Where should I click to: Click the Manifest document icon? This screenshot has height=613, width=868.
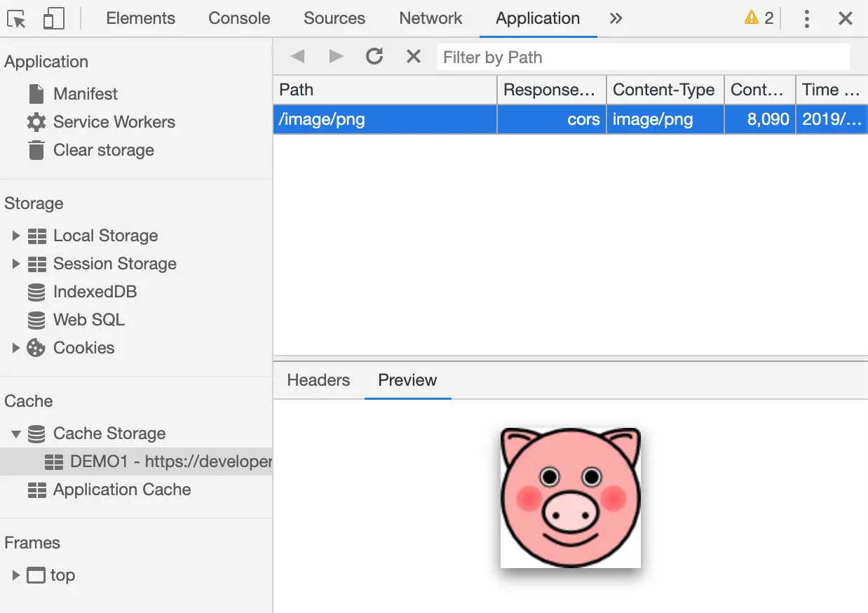pos(36,94)
